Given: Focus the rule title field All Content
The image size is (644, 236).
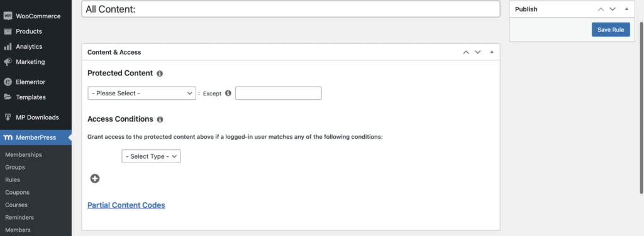Looking at the screenshot, I should [x=291, y=9].
